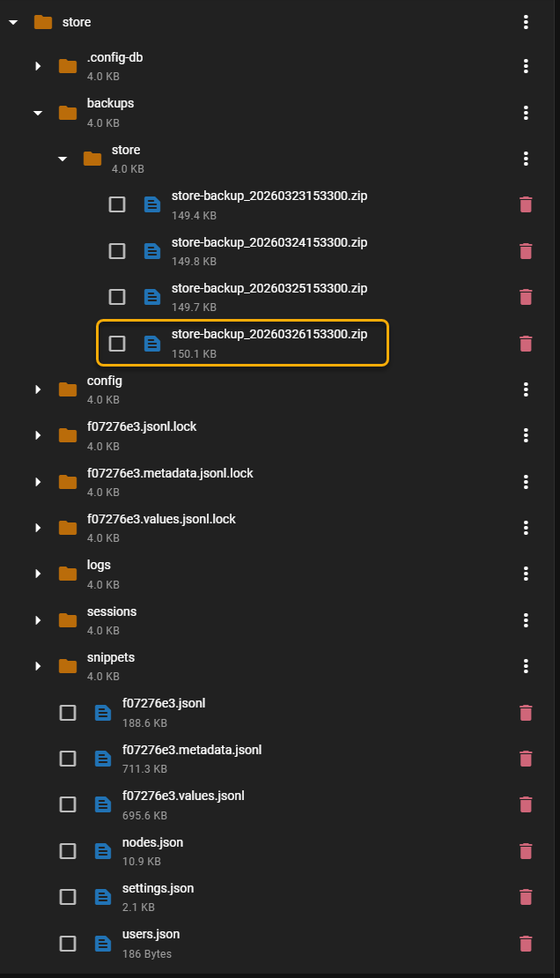Expand the .config-db folder
The image size is (560, 978).
38,66
